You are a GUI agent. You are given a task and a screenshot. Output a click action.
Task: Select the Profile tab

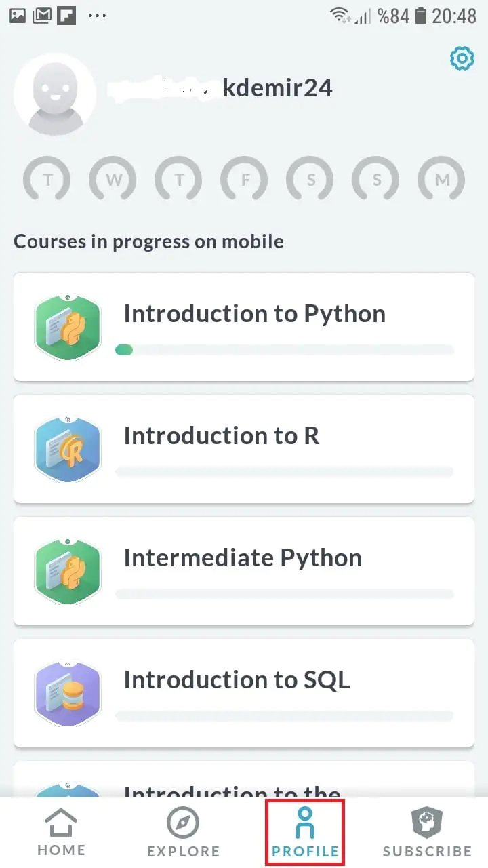tap(305, 833)
